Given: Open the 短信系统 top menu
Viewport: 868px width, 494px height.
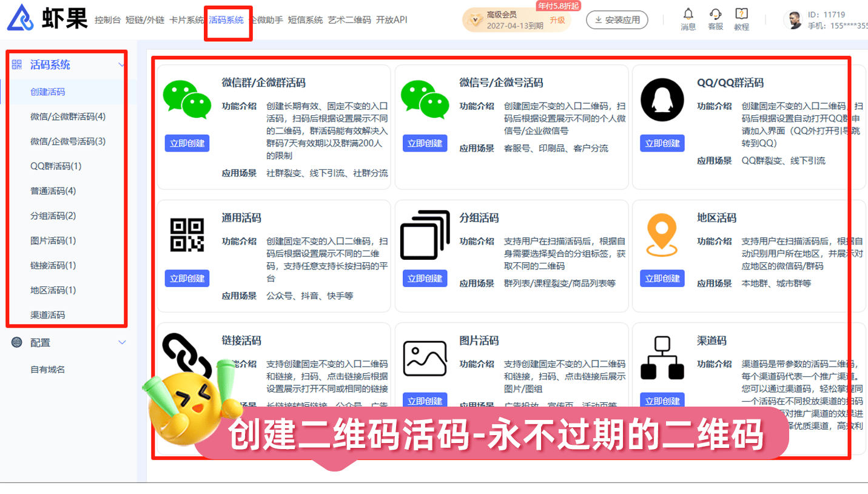Looking at the screenshot, I should pyautogui.click(x=305, y=20).
